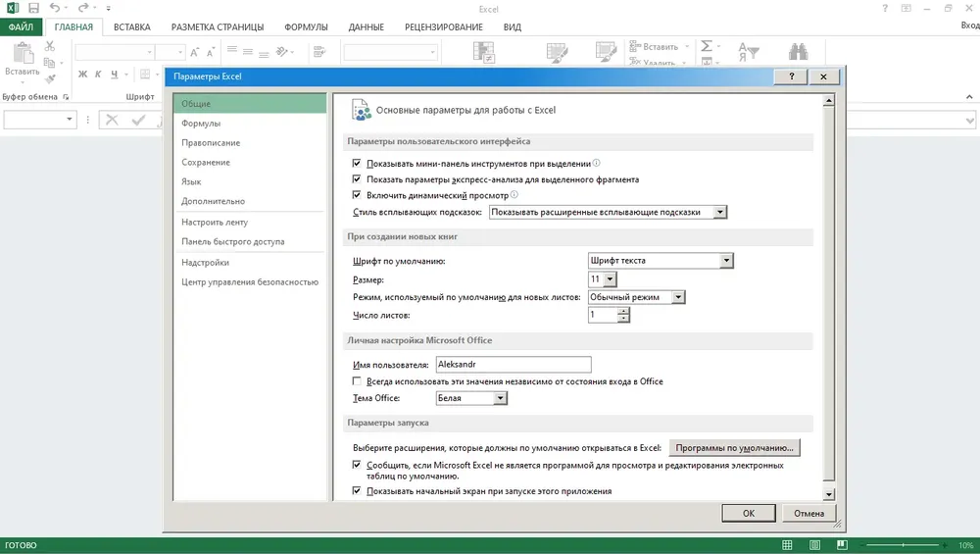Click the wrap text icon
The width and height of the screenshot is (980, 554).
[x=319, y=52]
